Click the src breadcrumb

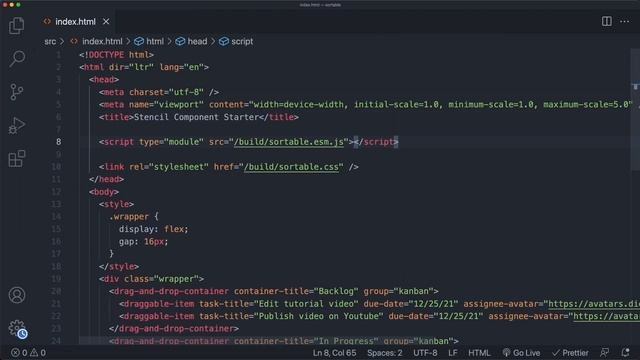pos(50,41)
